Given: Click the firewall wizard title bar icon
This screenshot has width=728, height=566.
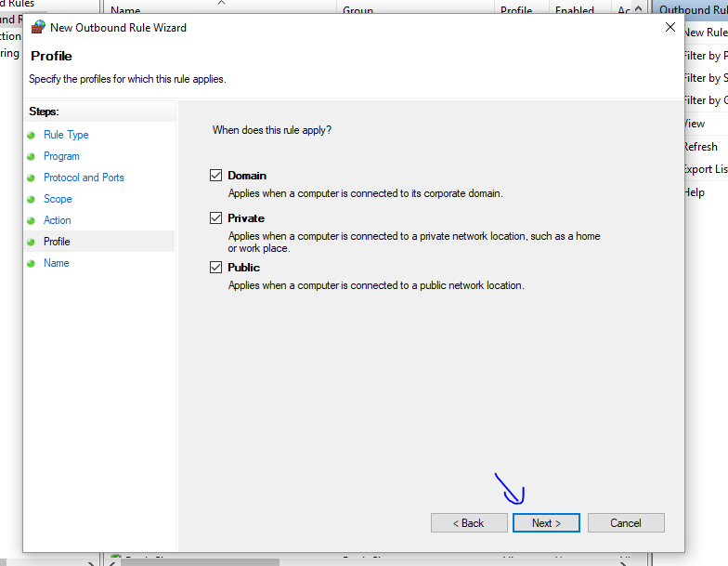Looking at the screenshot, I should [38, 27].
